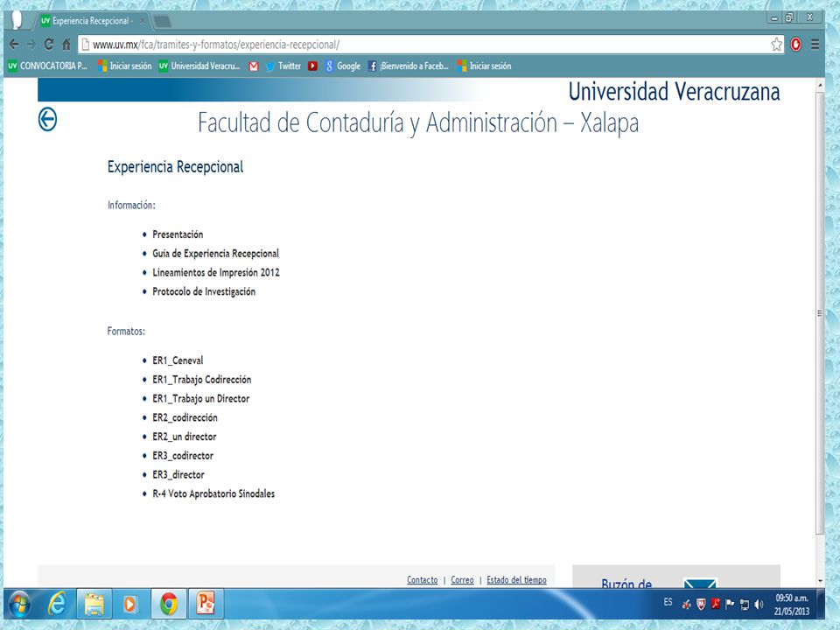
Task: Click the network tray icon
Action: coord(745,605)
